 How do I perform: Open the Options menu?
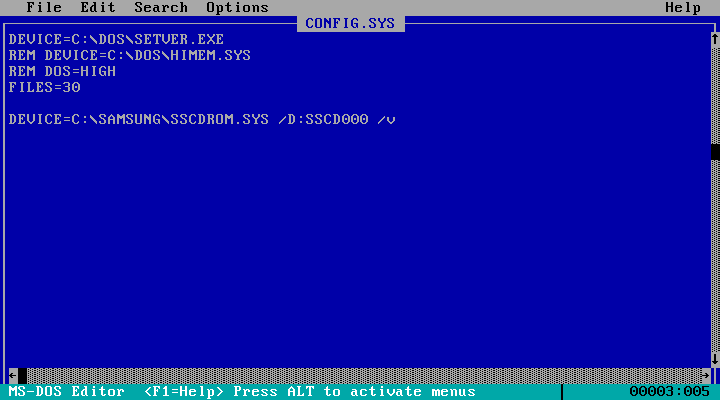pos(237,7)
